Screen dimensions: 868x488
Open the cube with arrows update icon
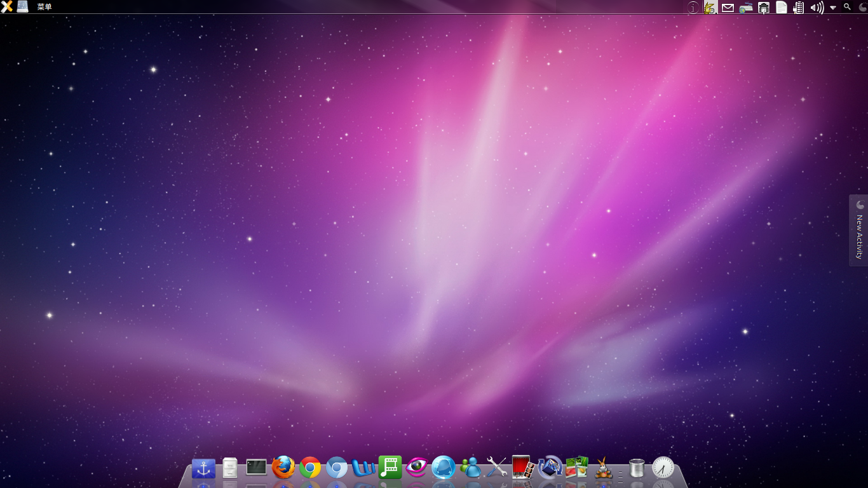(x=550, y=468)
